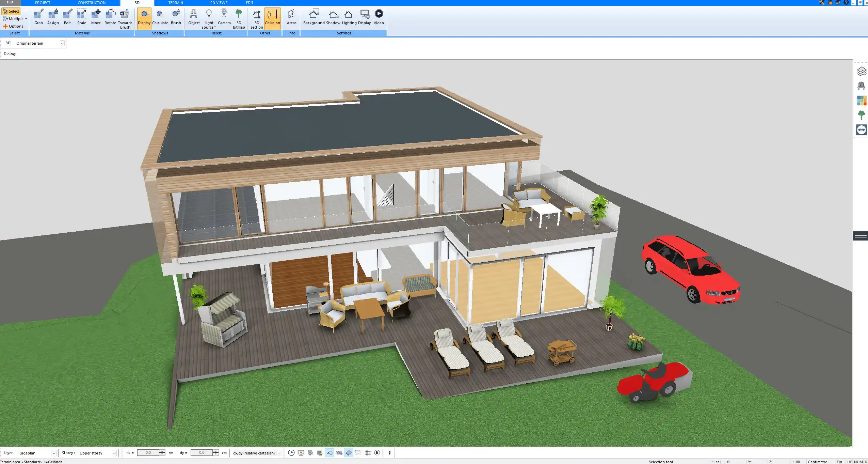Click the TeamViewer arrows icon in sidebar
The image size is (868, 464).
coord(861,130)
